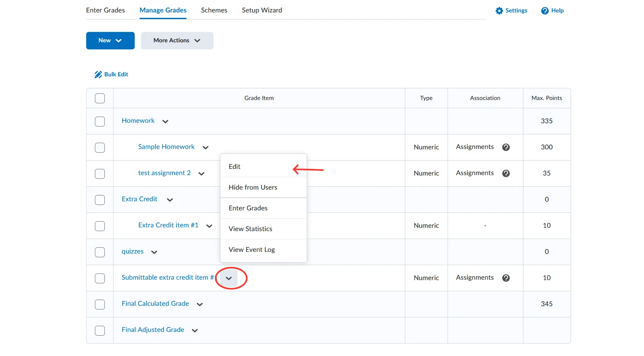Choose View Event Log from the menu
Viewport: 644px width, 356px height.
pyautogui.click(x=251, y=249)
